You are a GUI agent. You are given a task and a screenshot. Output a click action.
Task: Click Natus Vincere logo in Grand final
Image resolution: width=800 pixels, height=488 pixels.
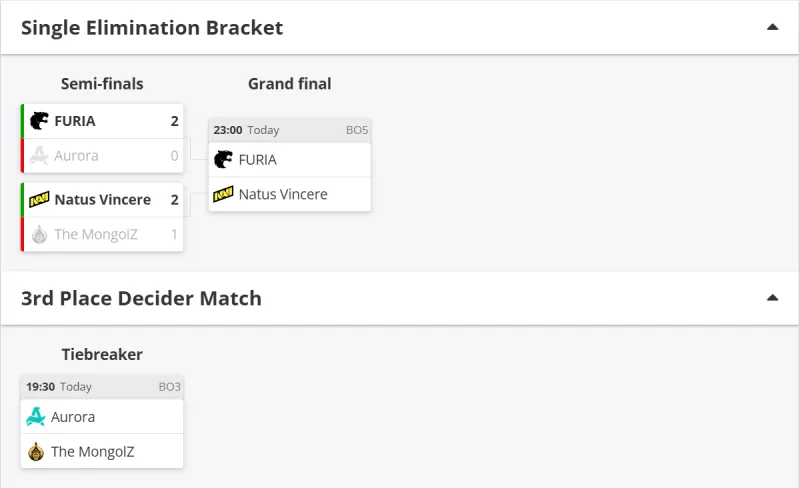pos(223,194)
